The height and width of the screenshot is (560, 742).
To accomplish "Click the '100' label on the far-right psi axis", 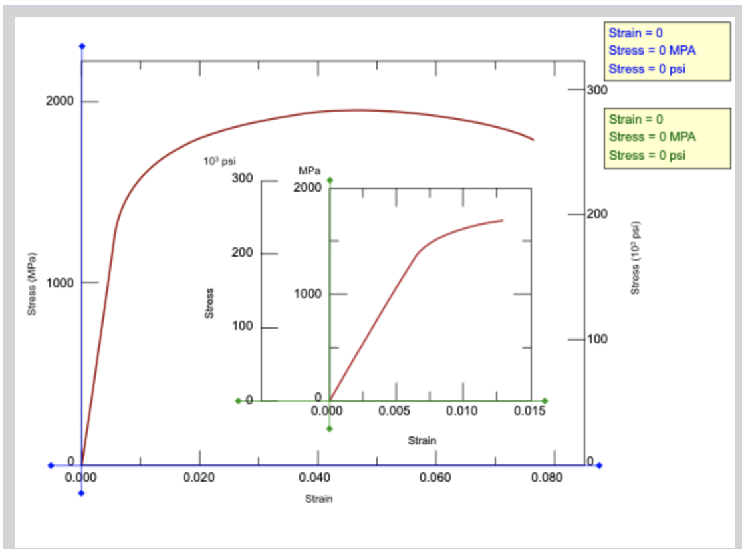I will [597, 339].
